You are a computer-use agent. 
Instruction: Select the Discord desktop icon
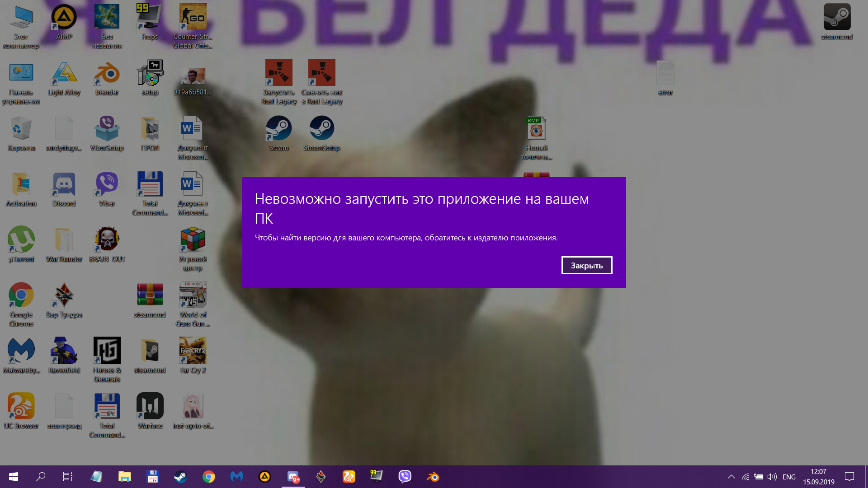[64, 186]
